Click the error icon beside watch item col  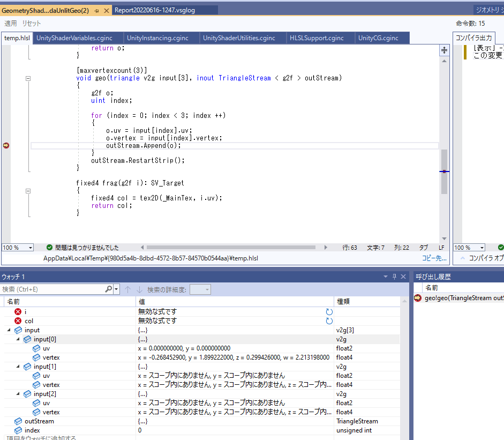18,320
